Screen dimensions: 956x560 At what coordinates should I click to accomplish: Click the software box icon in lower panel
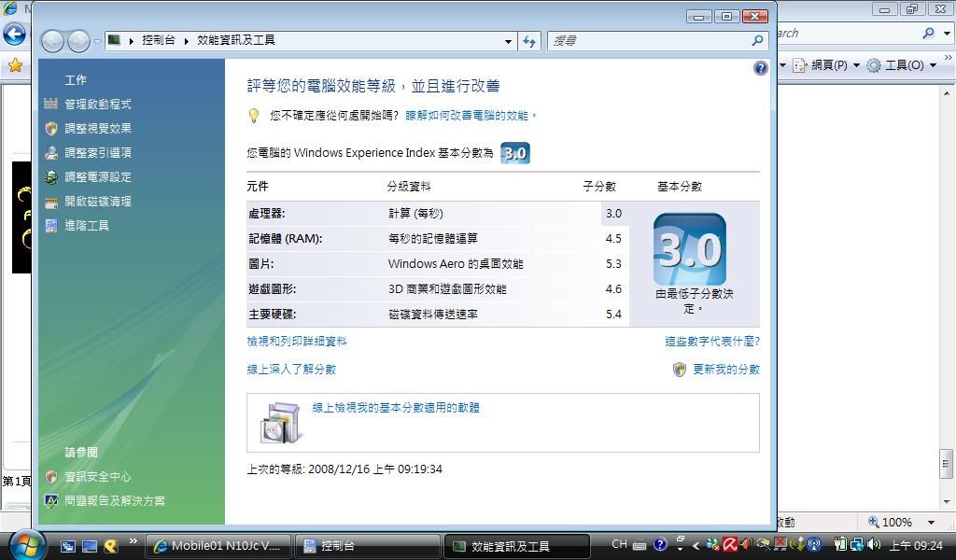pyautogui.click(x=280, y=423)
